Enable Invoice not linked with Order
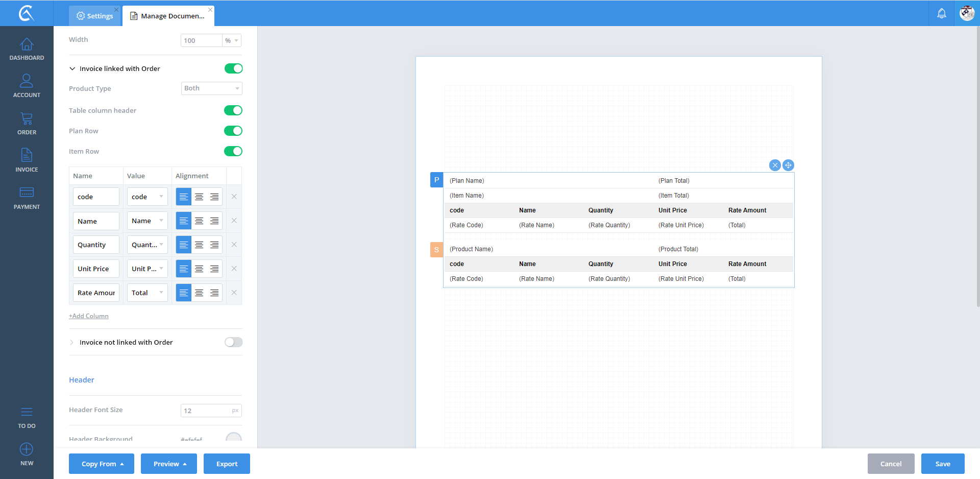Image resolution: width=980 pixels, height=479 pixels. [x=233, y=342]
